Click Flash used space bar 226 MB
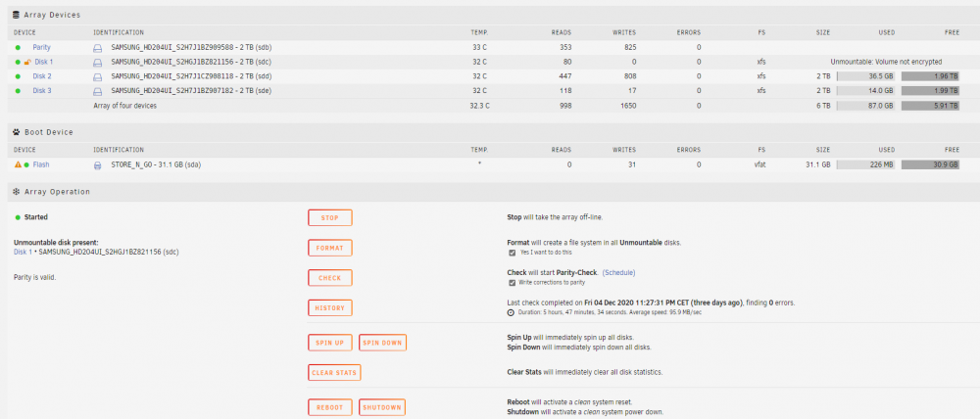Screen dimensions: 980x419 coord(865,164)
